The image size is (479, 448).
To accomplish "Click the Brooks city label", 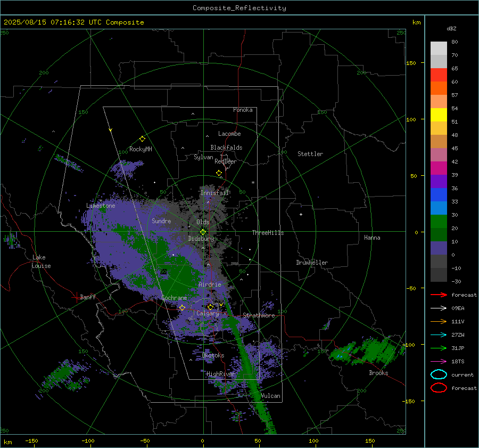I will pyautogui.click(x=378, y=373).
